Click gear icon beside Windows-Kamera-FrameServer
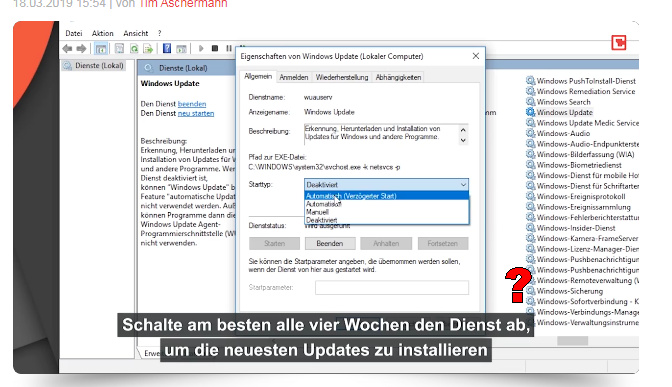672x387 pixels. [531, 238]
